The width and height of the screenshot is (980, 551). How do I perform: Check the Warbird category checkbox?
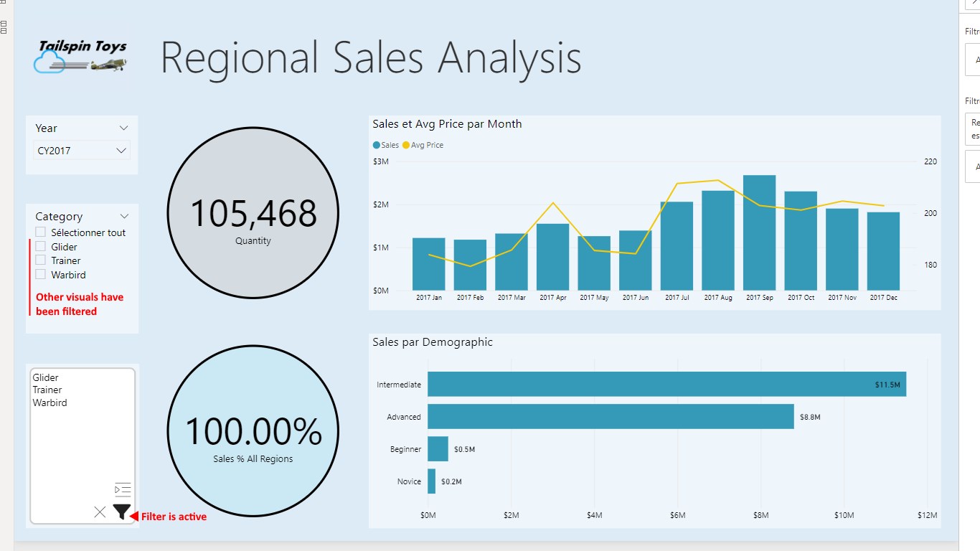pyautogui.click(x=41, y=274)
